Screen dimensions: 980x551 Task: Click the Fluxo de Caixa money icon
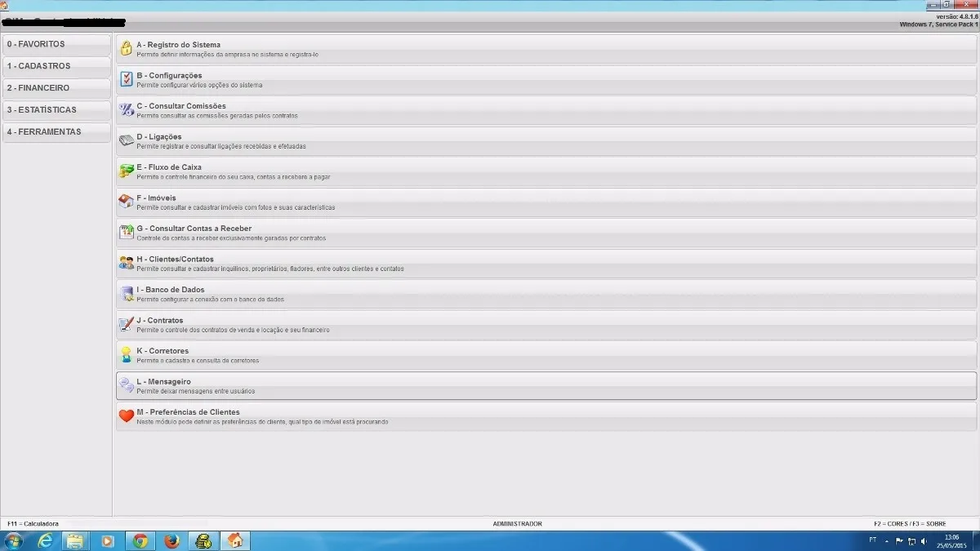point(127,171)
